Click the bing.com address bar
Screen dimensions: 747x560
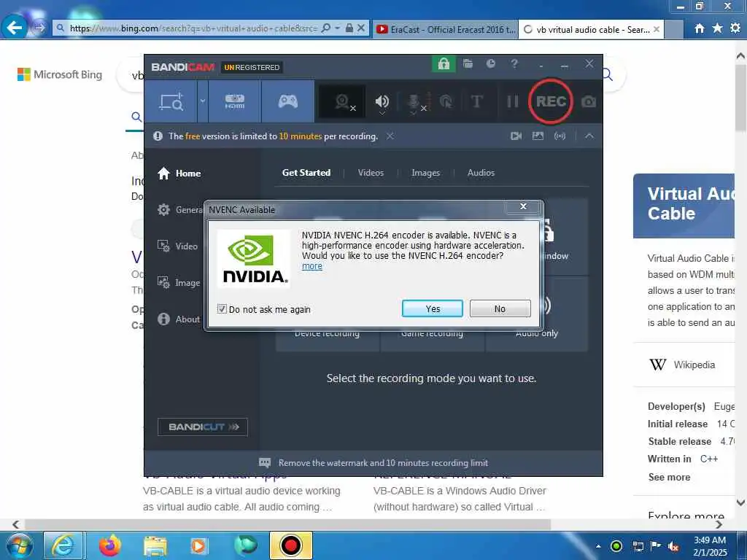[193, 28]
